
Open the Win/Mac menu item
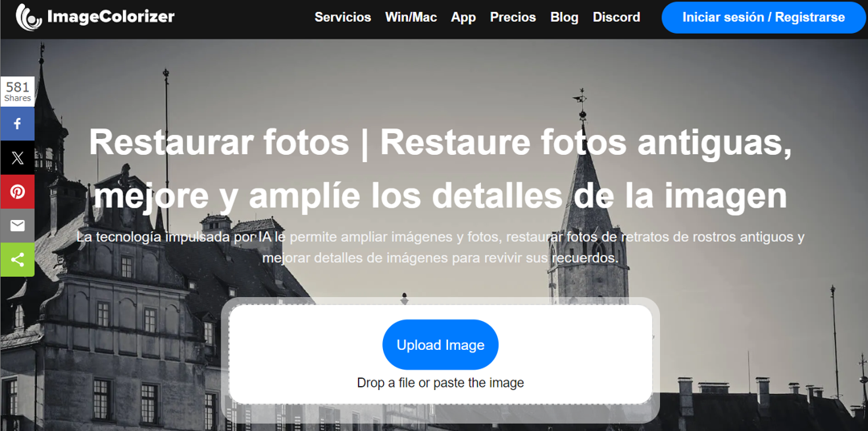pyautogui.click(x=411, y=17)
